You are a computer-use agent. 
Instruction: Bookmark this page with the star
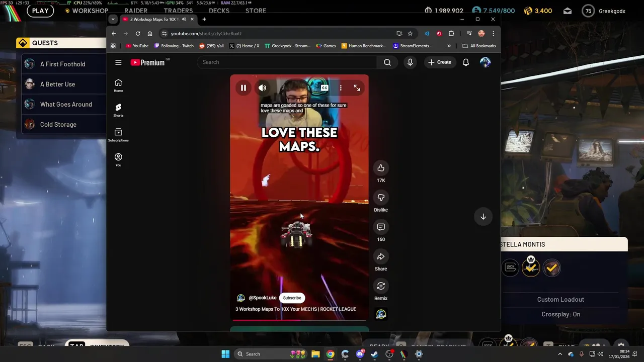410,34
